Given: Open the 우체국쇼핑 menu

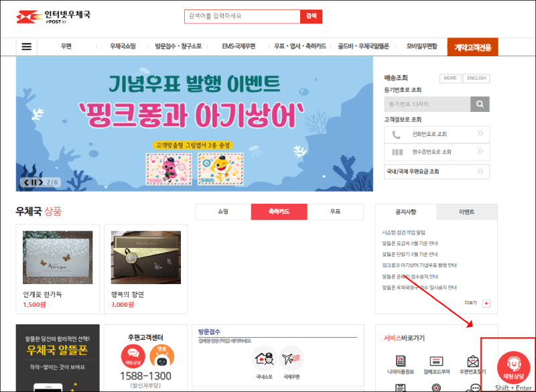Looking at the screenshot, I should (123, 46).
